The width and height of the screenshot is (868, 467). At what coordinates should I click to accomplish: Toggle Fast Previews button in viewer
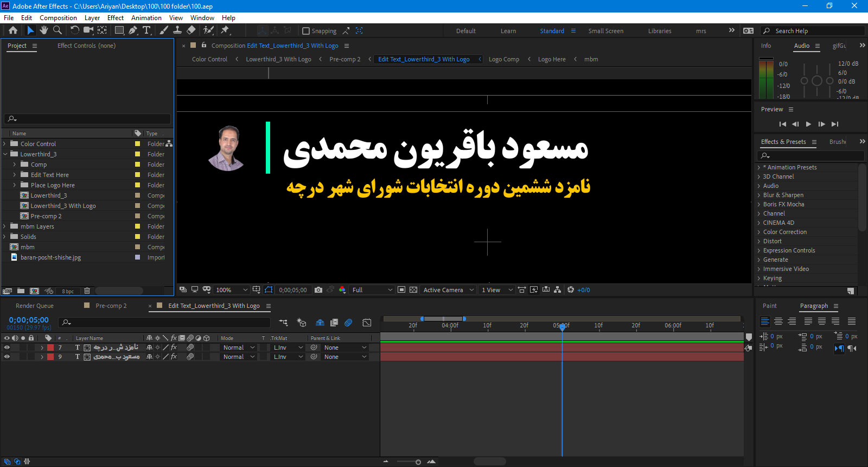534,290
